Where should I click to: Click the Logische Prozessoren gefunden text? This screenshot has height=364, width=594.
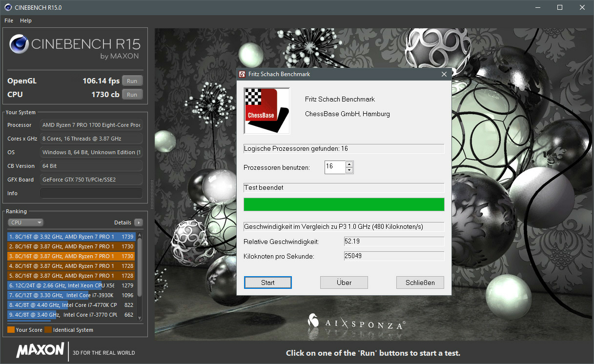click(296, 148)
